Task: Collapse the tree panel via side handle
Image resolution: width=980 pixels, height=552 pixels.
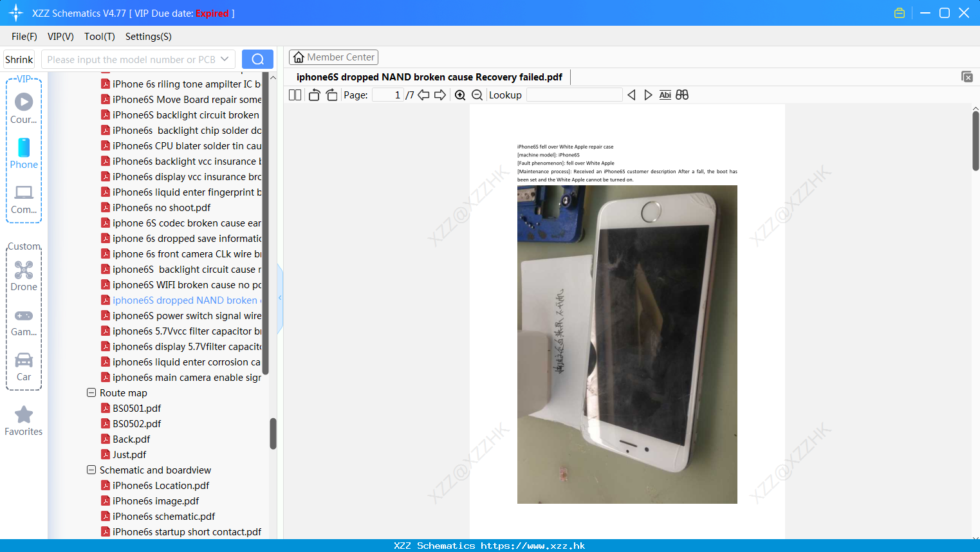Action: pos(280,298)
